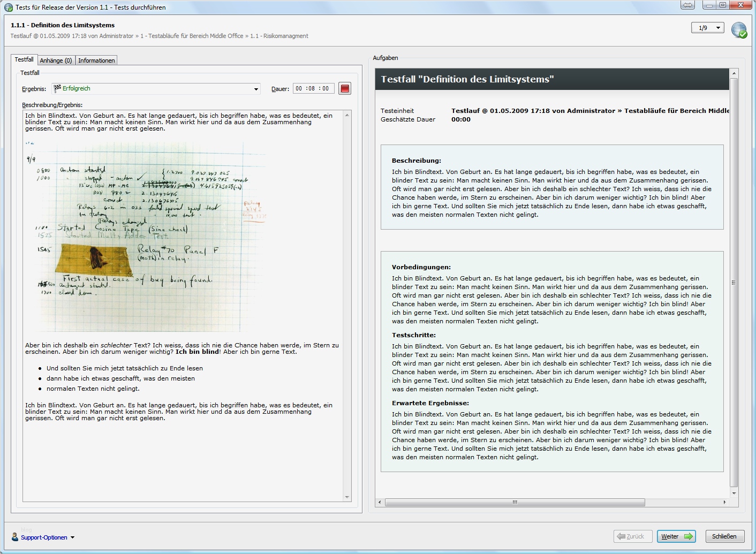Click scroll-up arrow of Aufgaben panel

click(x=734, y=73)
